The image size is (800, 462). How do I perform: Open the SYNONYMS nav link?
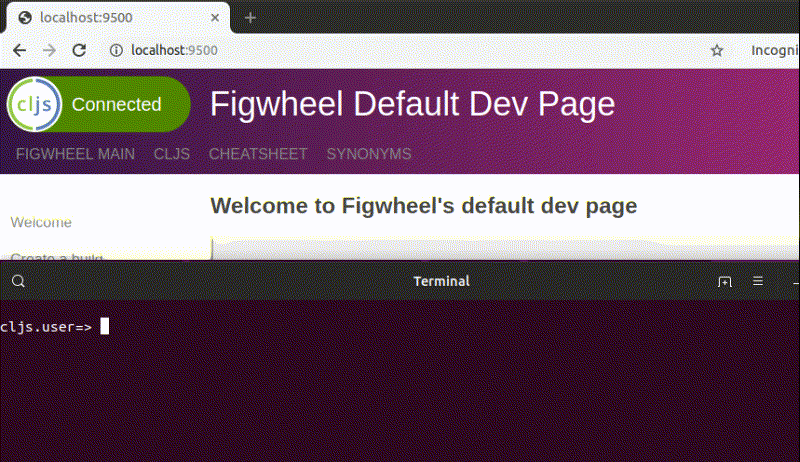369,154
